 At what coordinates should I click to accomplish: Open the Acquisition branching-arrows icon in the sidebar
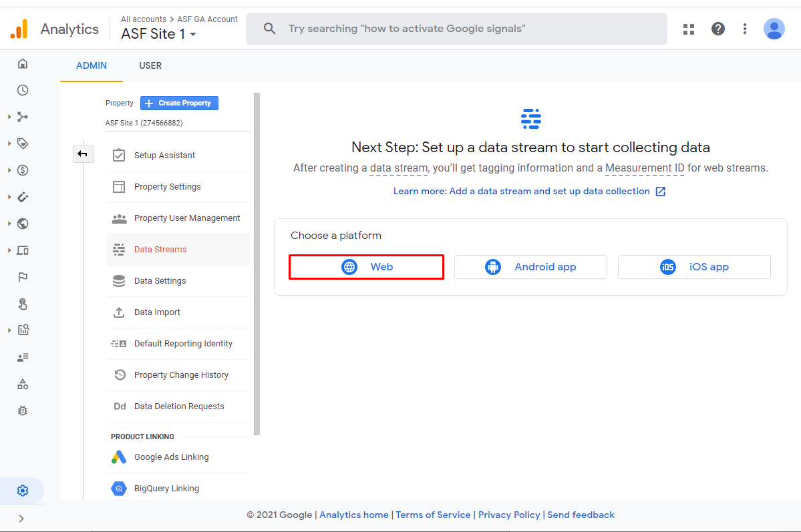(23, 117)
